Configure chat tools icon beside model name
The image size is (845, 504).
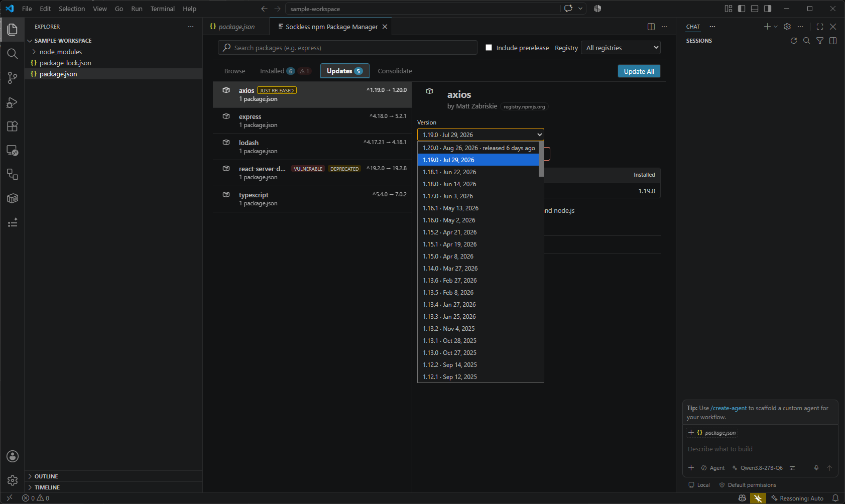792,468
